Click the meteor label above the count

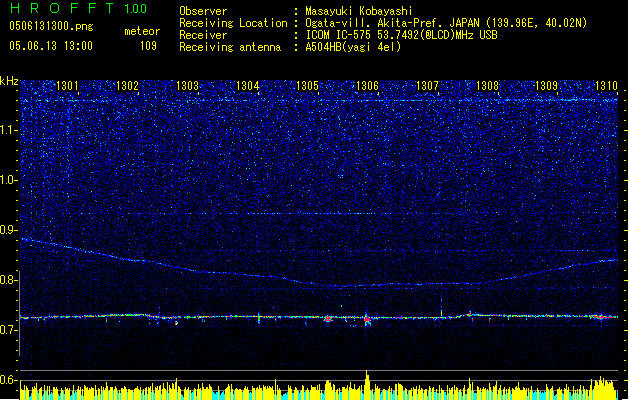(141, 32)
